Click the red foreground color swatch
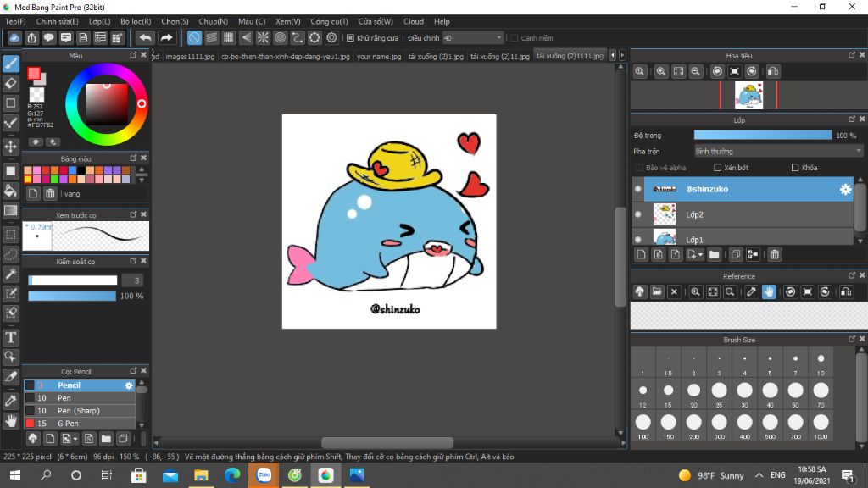Image resolution: width=868 pixels, height=488 pixels. 34,73
